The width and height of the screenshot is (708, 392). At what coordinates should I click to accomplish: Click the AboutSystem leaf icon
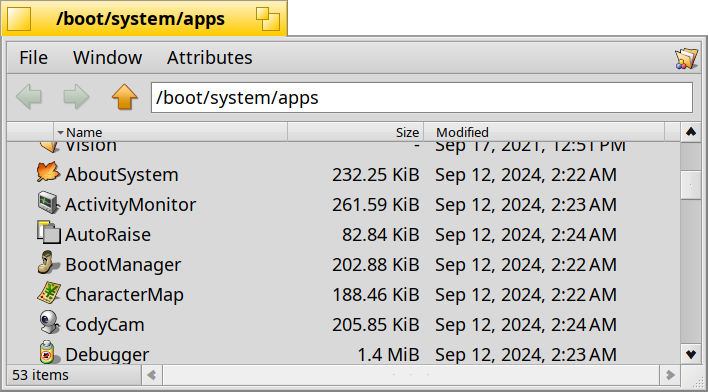coord(48,173)
